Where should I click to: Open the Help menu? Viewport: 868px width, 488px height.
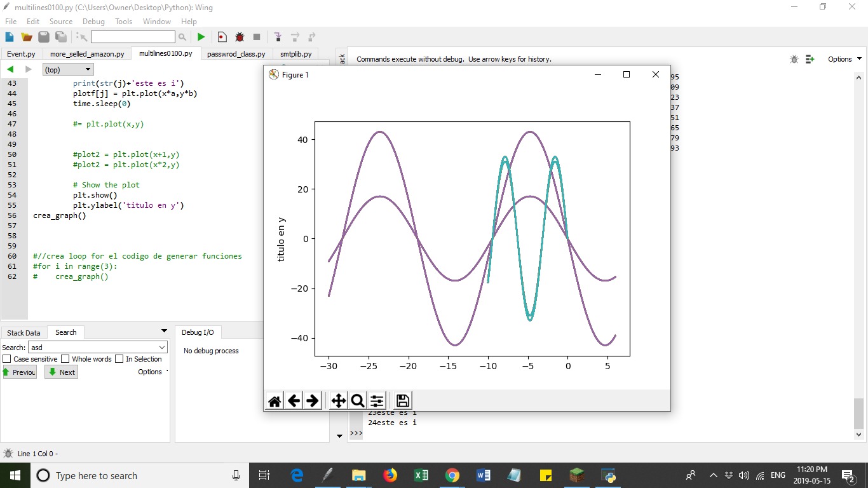coord(189,21)
